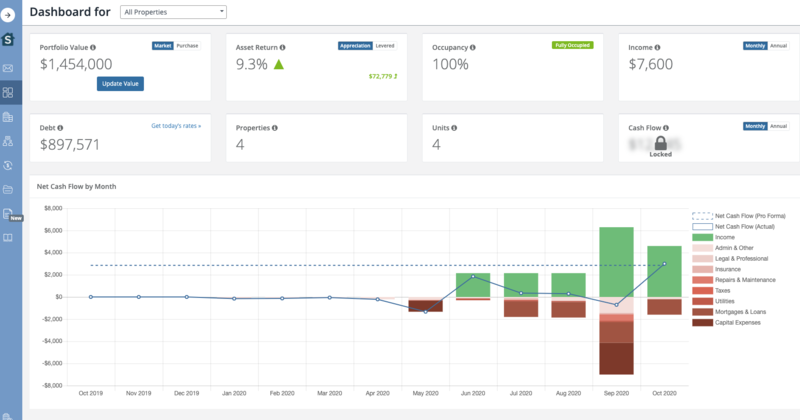Open the folder documents icon in sidebar
800x420 pixels.
tap(10, 189)
